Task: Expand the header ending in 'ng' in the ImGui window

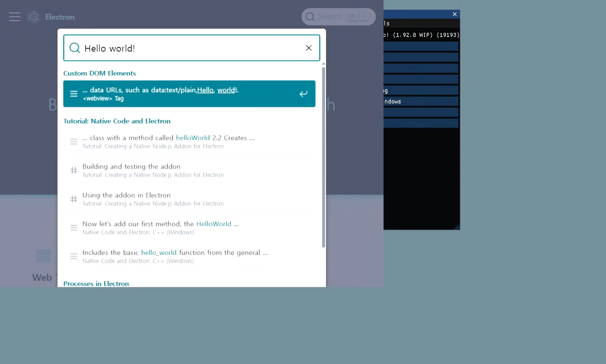Action: (421, 91)
